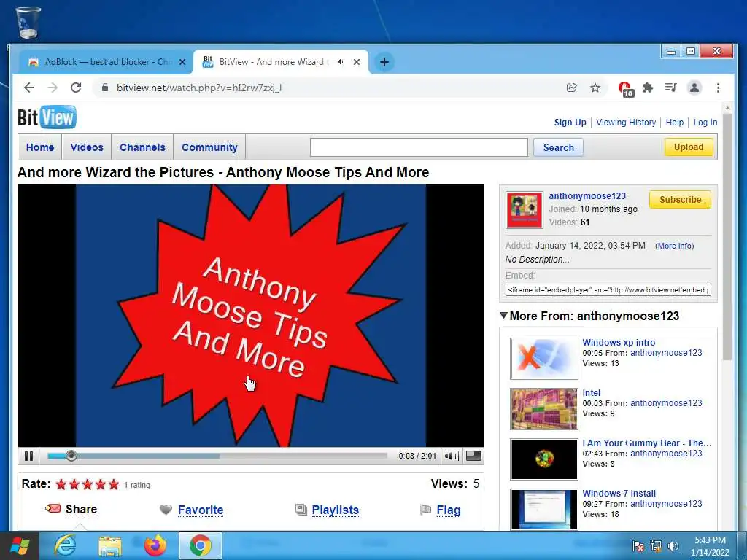Open the Recycle Bin desktop icon

pos(28,23)
